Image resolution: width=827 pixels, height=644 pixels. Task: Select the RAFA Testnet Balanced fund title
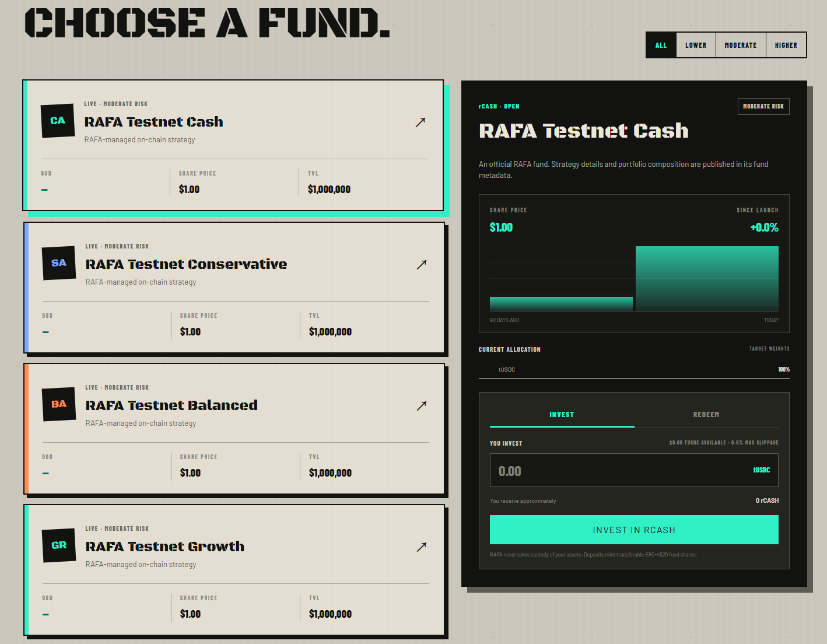(x=171, y=405)
